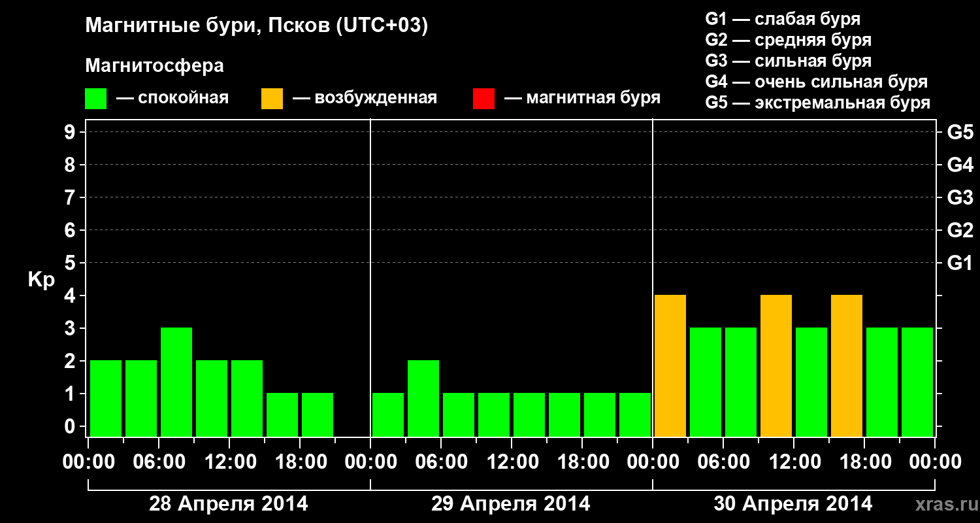
Task: Click the 'Магнитосфера' heading
Action: point(154,66)
